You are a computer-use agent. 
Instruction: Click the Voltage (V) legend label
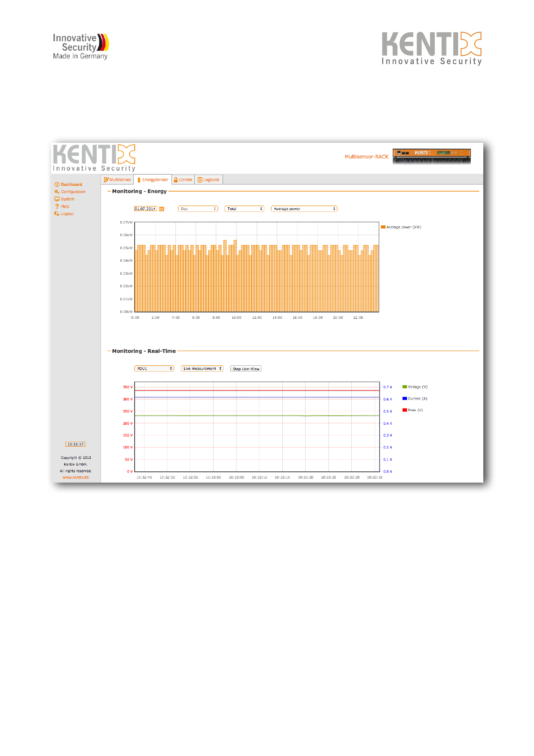coord(418,387)
